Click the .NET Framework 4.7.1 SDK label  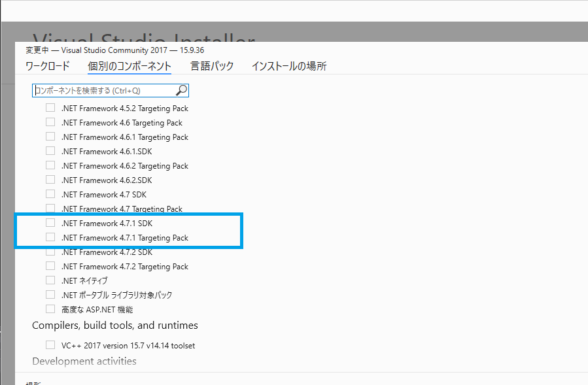point(107,224)
